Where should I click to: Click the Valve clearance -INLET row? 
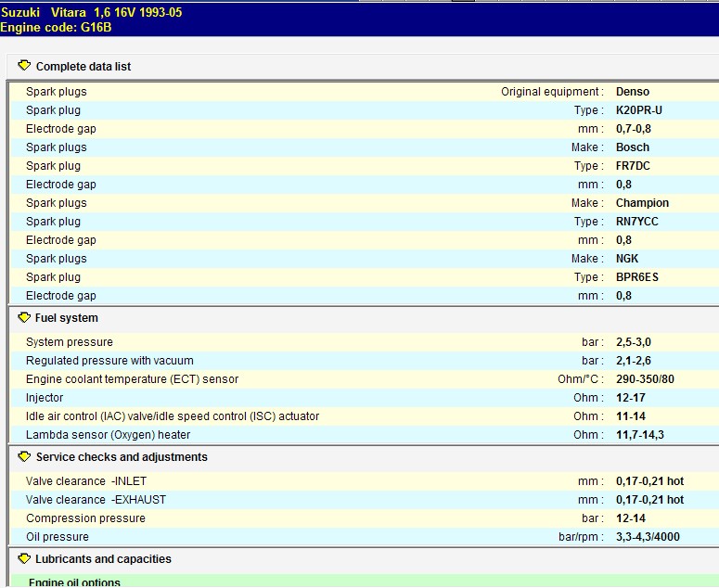[86, 481]
